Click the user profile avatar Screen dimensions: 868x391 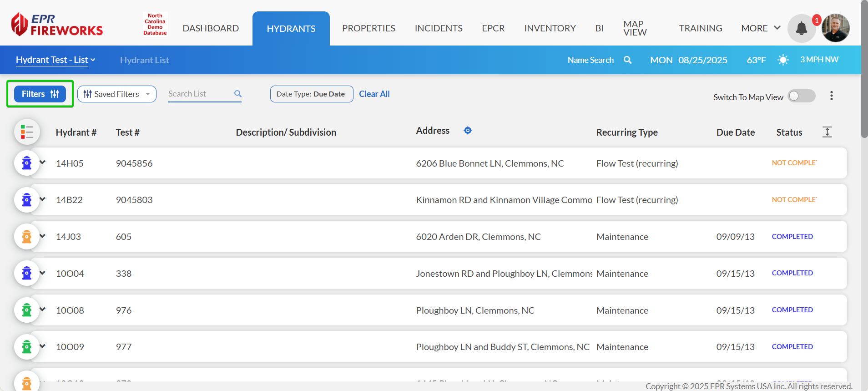pyautogui.click(x=835, y=28)
